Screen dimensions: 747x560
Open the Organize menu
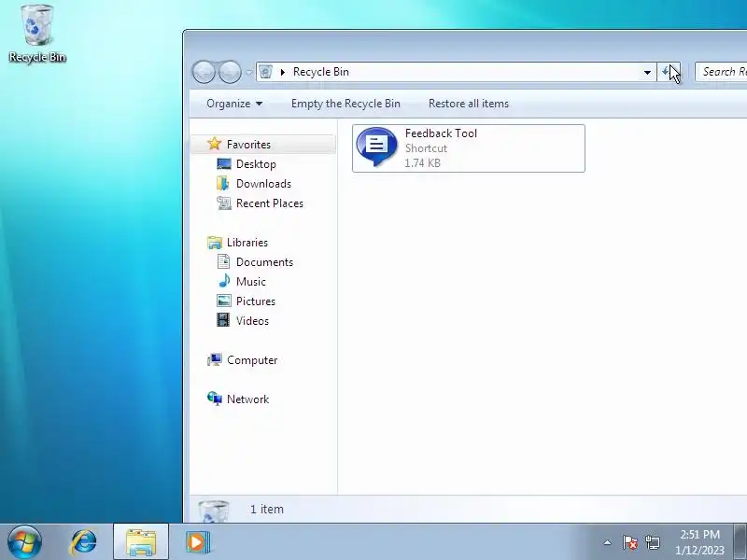(234, 104)
